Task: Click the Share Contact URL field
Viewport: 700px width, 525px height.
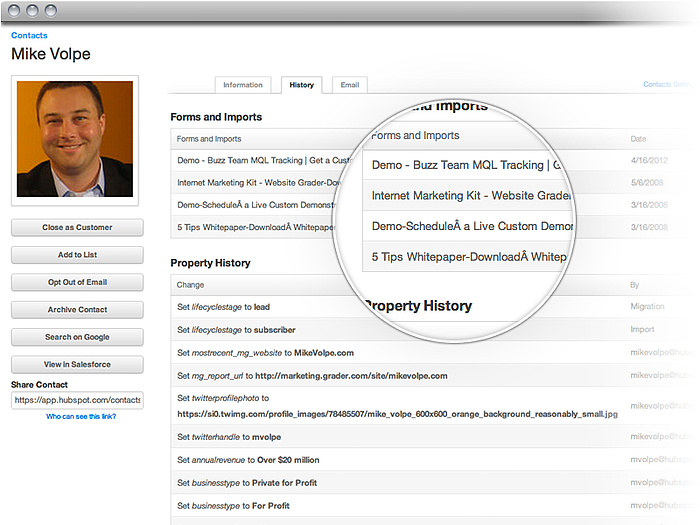Action: point(77,400)
